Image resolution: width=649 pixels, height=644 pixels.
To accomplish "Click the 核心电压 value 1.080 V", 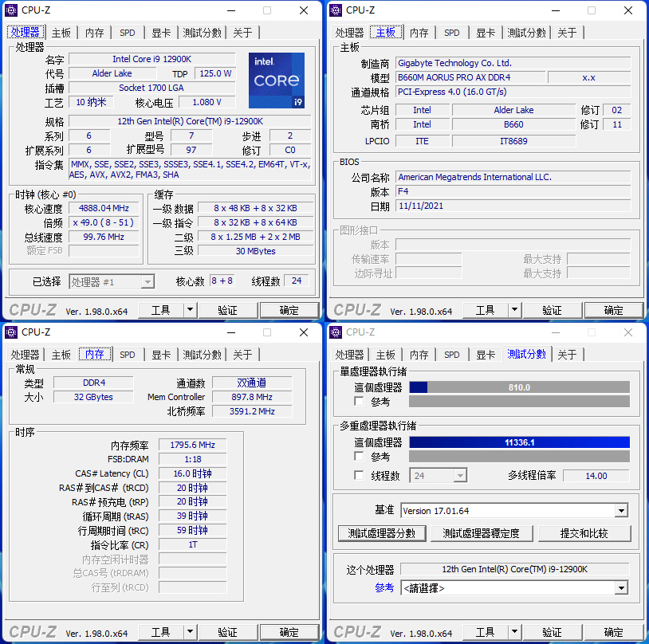I will click(x=207, y=102).
